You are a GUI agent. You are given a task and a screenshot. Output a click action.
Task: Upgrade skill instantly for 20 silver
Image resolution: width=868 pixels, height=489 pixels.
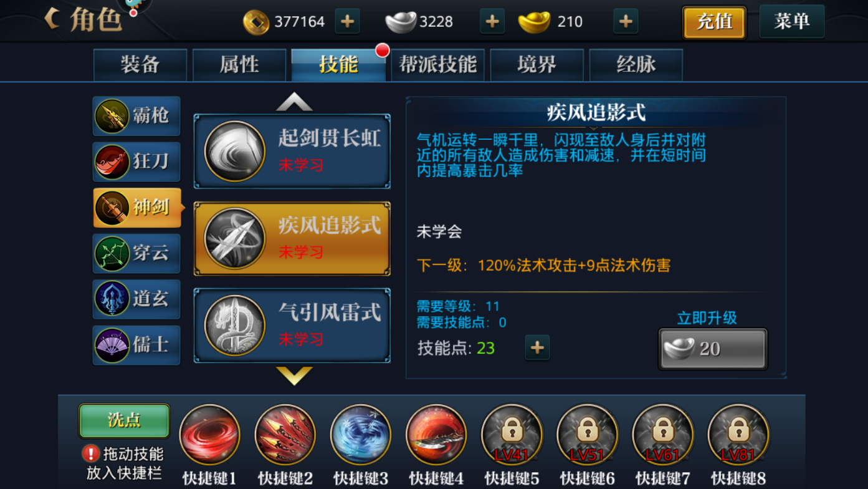coord(713,349)
